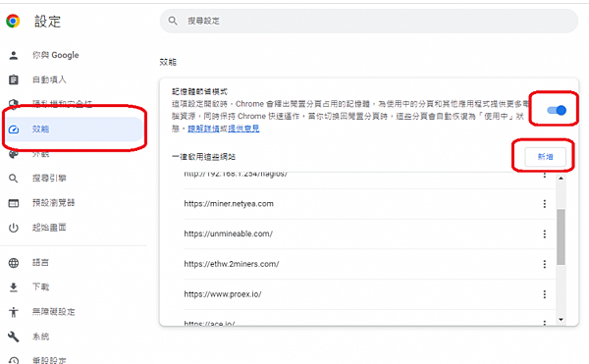This screenshot has height=364, width=589.
Task: Open more options for unmineable.com
Action: pyautogui.click(x=544, y=234)
